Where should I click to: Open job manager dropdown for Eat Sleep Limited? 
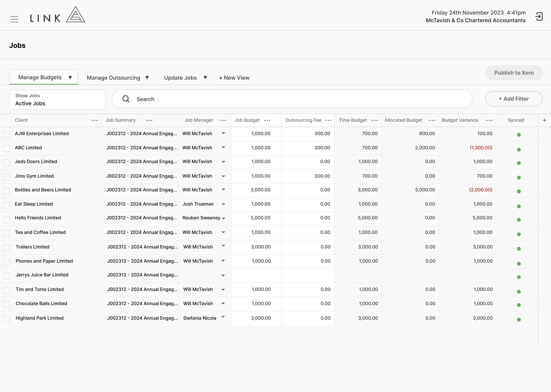223,204
